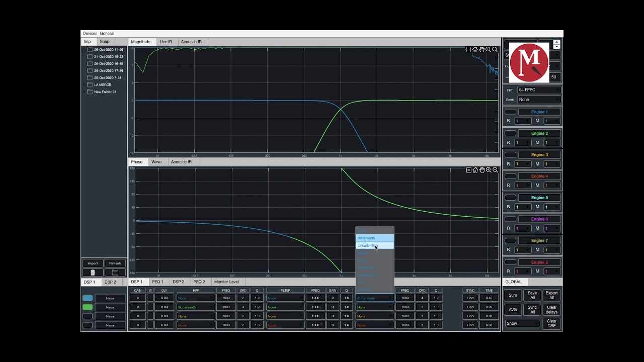The height and width of the screenshot is (362, 644).
Task: Open folder icon of 25-Oct-2020 16-45
Action: point(90,64)
